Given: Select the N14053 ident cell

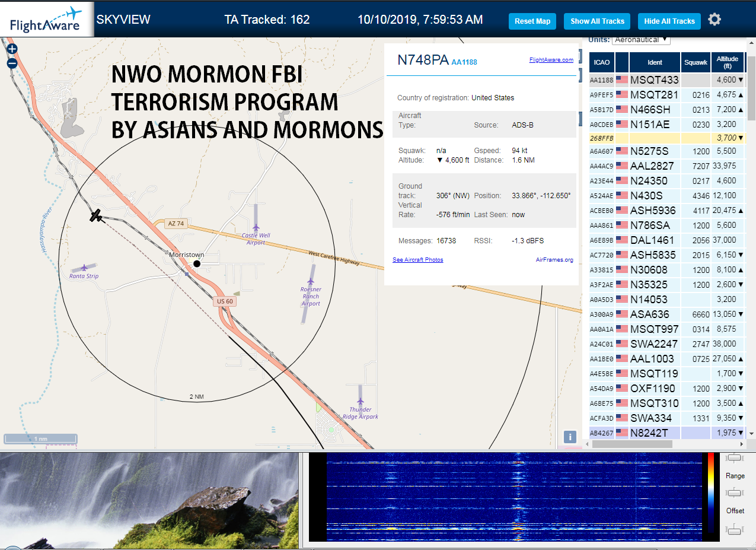Looking at the screenshot, I should (655, 299).
